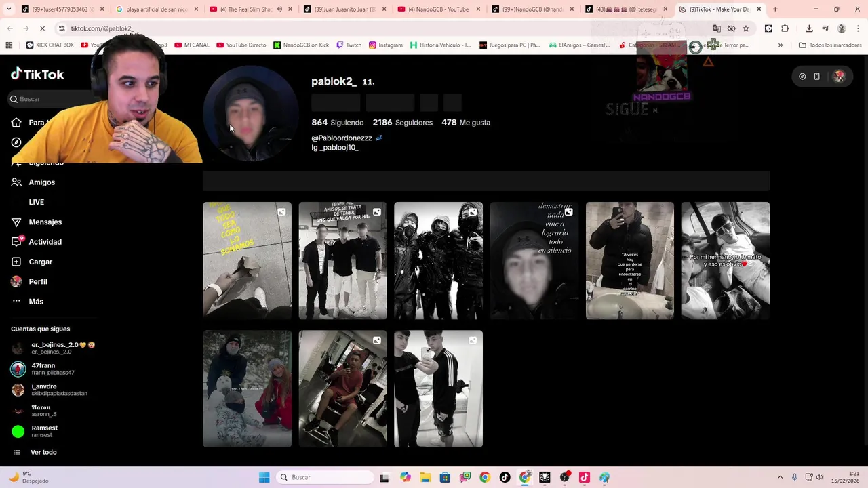Open the yellow text photo post
The height and width of the screenshot is (488, 868).
pos(247,260)
